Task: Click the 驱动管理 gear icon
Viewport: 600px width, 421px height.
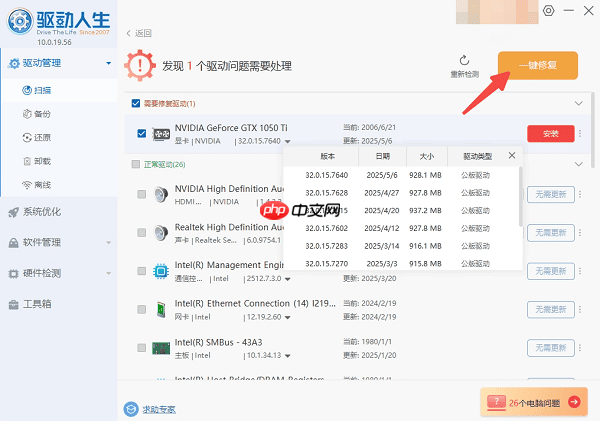Action: point(14,64)
